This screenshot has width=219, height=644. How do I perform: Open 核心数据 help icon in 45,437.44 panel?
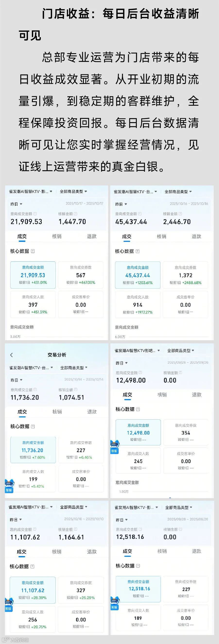click(137, 251)
